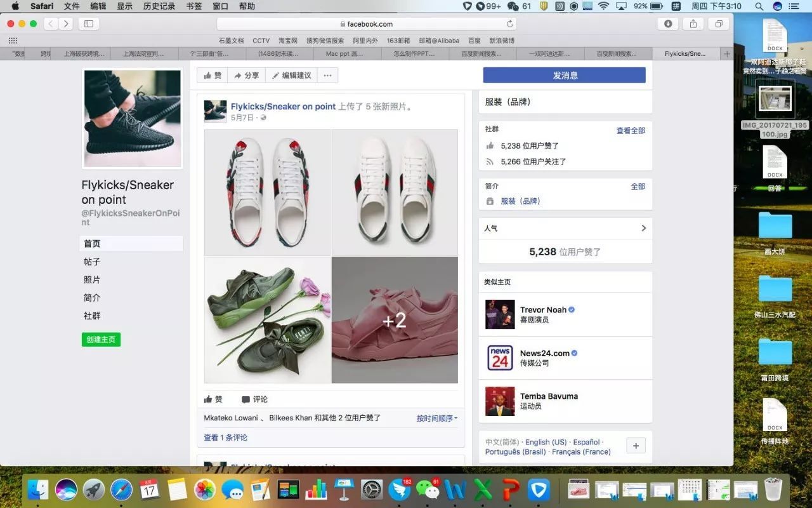Expand the 人气 section chevron
The width and height of the screenshot is (812, 508).
[643, 228]
